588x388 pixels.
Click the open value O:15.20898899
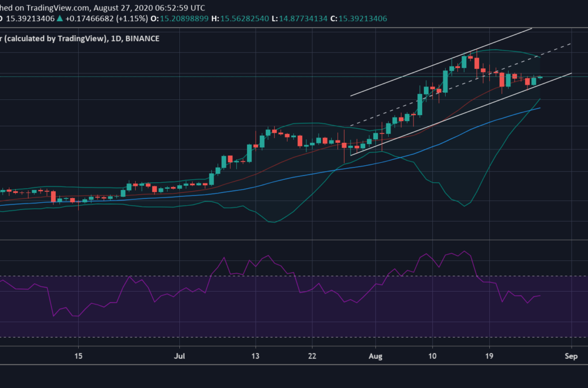click(x=179, y=18)
